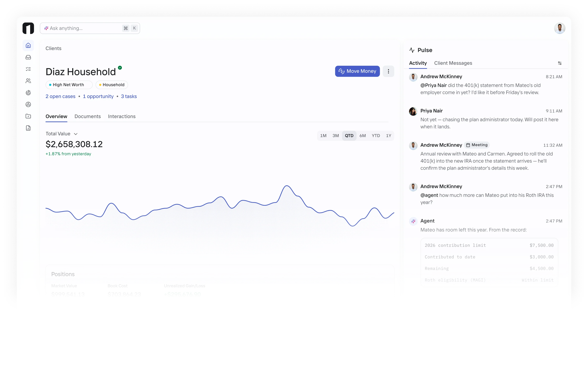Click the circular dots icon in sidebar
The height and width of the screenshot is (370, 588).
tap(28, 104)
